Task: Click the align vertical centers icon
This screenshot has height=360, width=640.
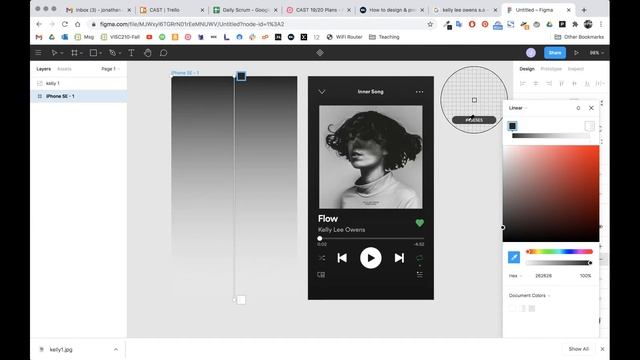Action: tap(574, 83)
